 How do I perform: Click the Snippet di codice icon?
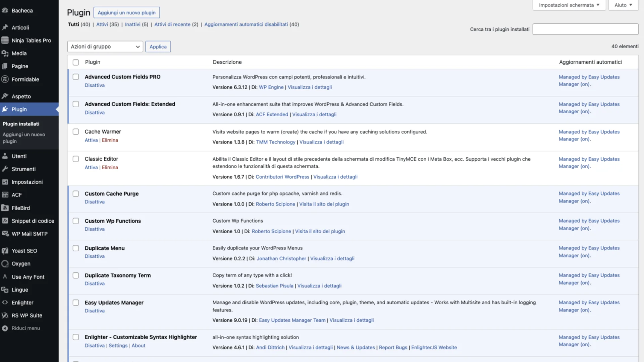click(5, 221)
